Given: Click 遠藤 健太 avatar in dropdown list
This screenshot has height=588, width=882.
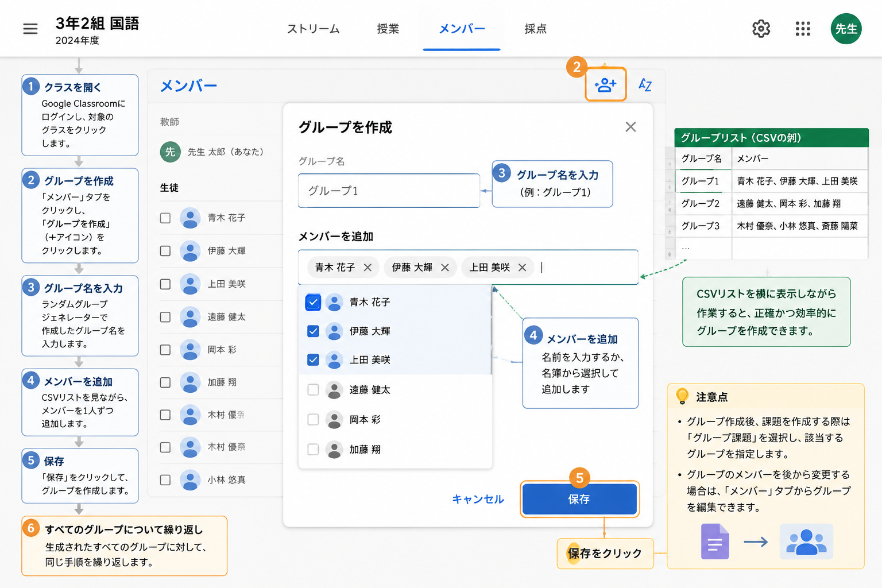Looking at the screenshot, I should pos(334,390).
